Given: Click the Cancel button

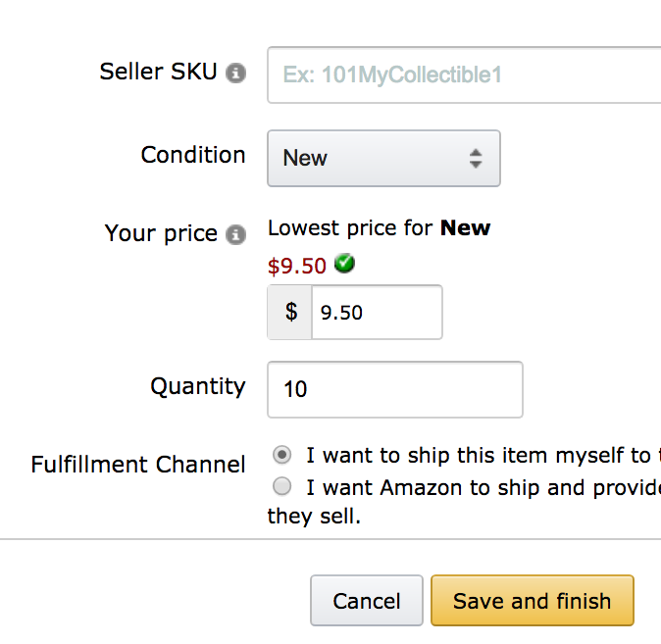Looking at the screenshot, I should 367,601.
